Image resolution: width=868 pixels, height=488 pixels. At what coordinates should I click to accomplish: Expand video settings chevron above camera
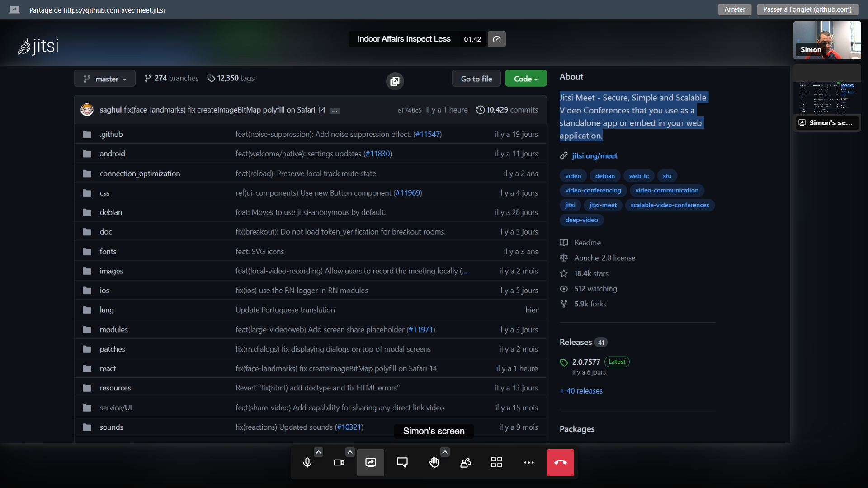[350, 452]
